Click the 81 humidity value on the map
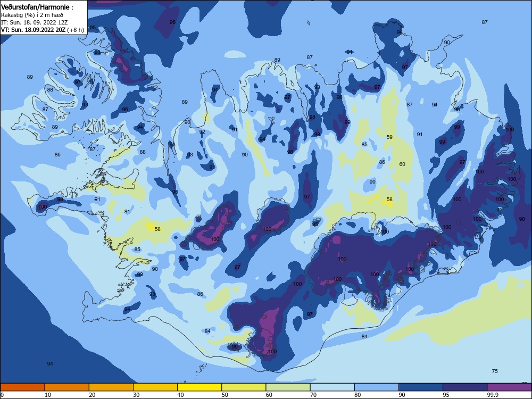Viewport: 532px width, 399px height. point(127,212)
